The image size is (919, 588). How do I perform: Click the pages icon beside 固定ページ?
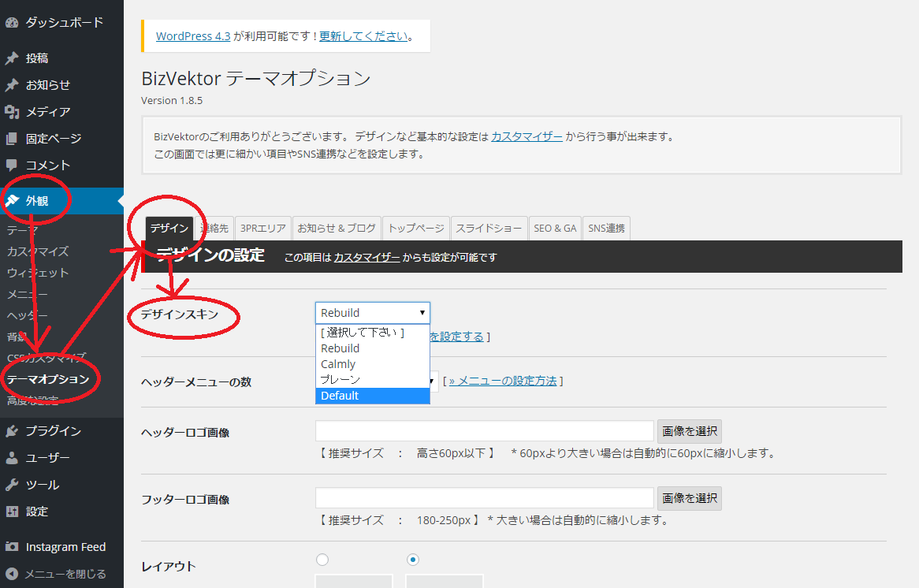coord(12,139)
